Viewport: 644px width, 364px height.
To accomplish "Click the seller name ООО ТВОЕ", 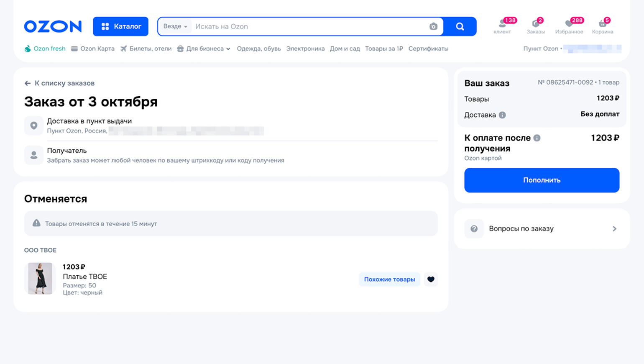I will 40,250.
